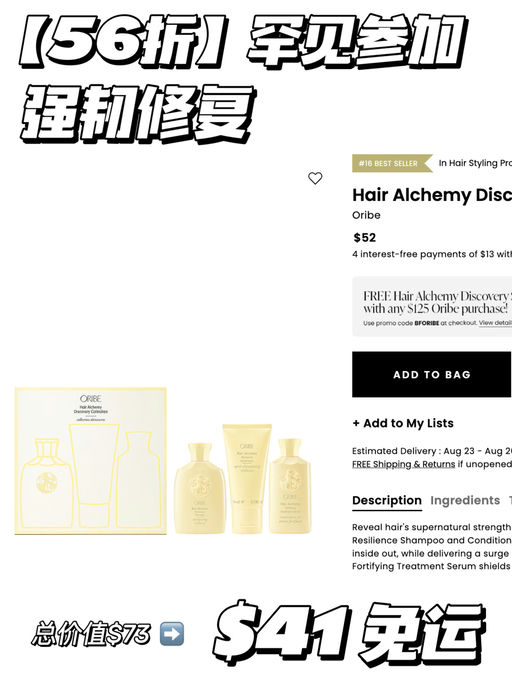Click the right Oribe serum bottle image
This screenshot has width=512, height=682.
(290, 486)
